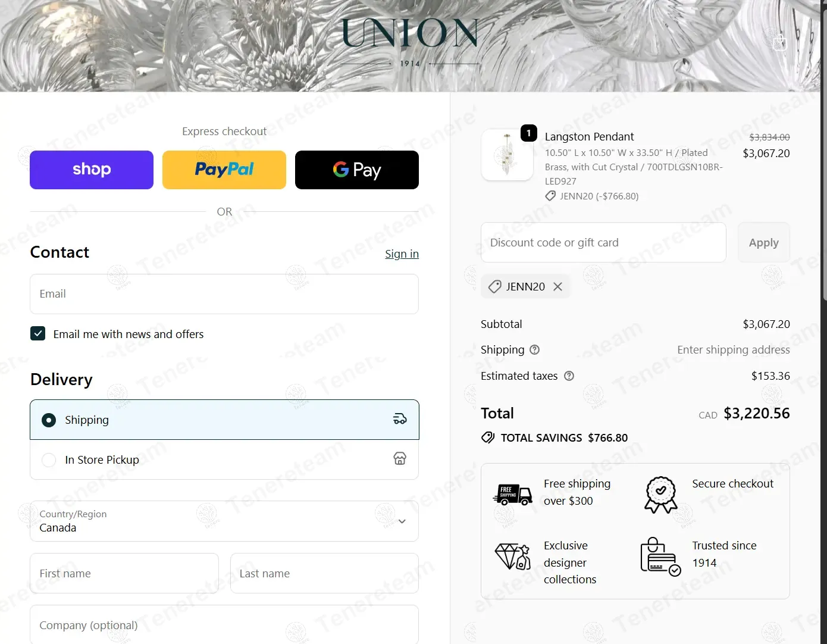Click the delivery truck icon in Shipping option
Viewport: 827px width, 644px height.
point(400,420)
